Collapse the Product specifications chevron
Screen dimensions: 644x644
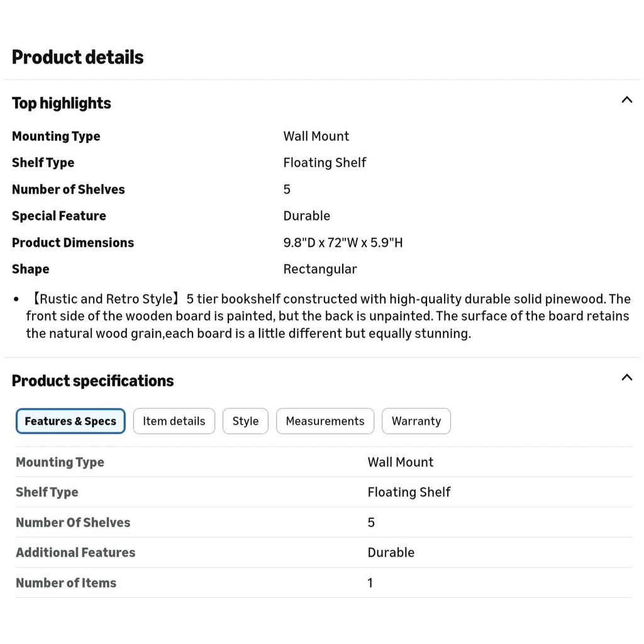click(x=627, y=377)
